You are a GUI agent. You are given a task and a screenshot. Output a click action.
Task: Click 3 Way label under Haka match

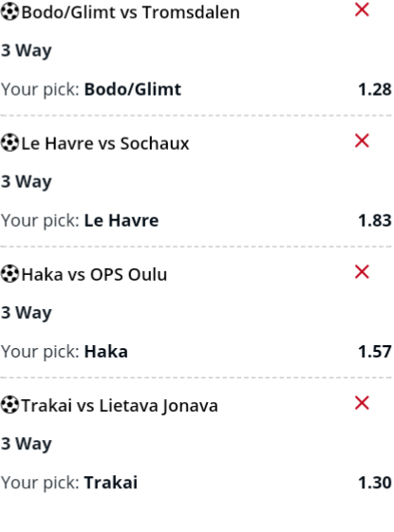pyautogui.click(x=27, y=313)
